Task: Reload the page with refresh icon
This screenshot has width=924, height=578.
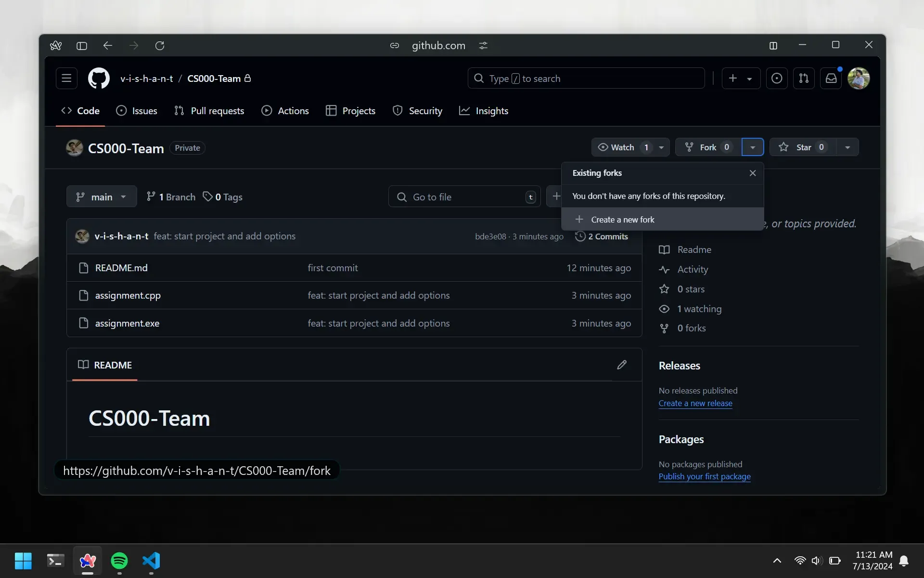Action: click(x=160, y=45)
